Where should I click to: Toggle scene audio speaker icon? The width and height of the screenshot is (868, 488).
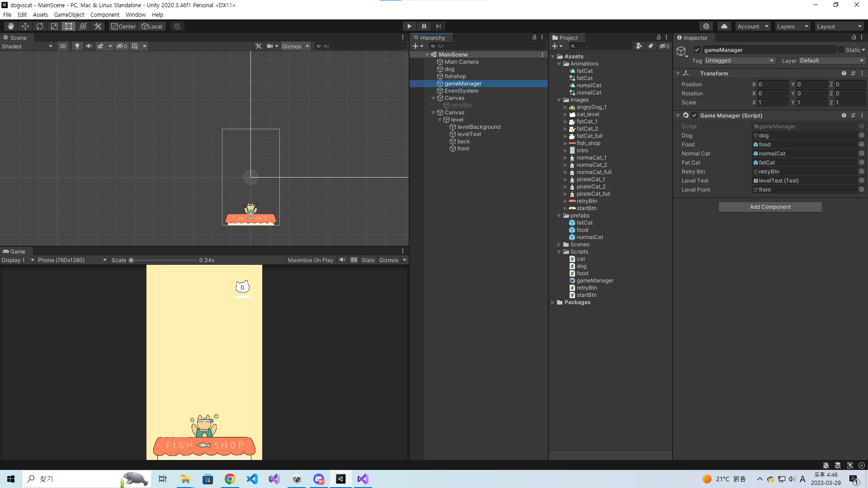click(x=89, y=46)
